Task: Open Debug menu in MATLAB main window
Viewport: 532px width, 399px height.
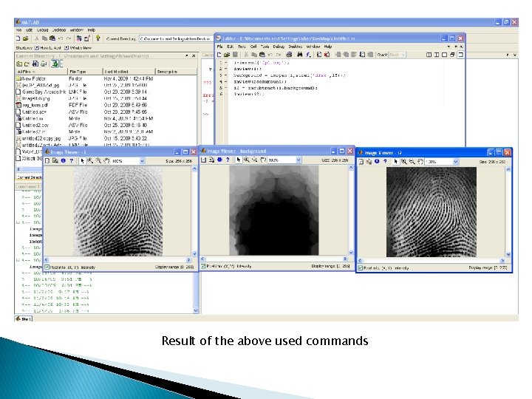Action: pyautogui.click(x=42, y=30)
